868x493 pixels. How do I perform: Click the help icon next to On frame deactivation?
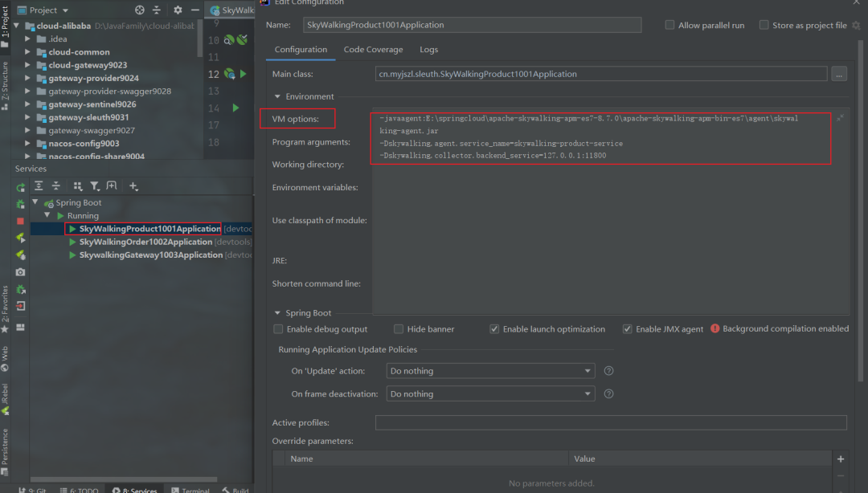coord(609,394)
